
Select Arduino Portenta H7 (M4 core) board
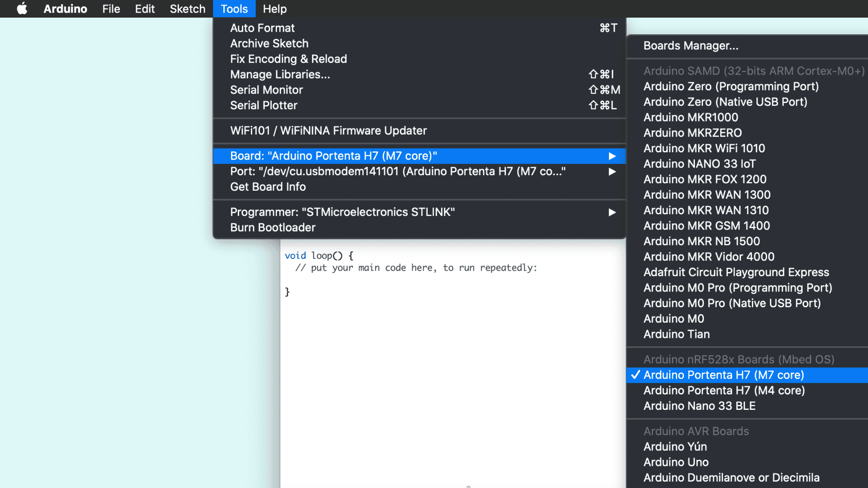click(724, 390)
